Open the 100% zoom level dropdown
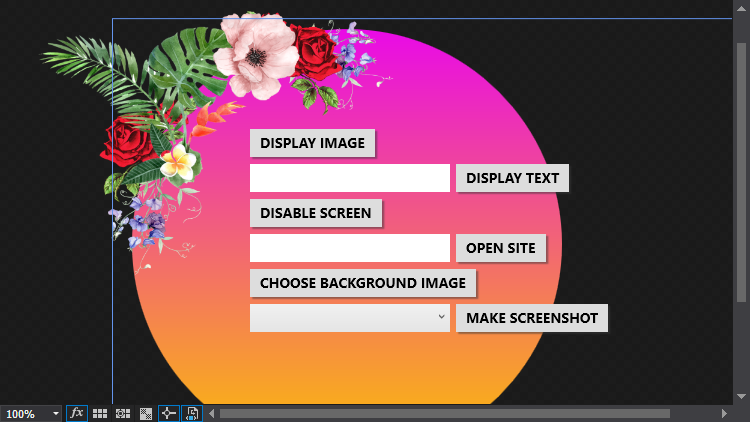Viewport: 750px width, 422px height. [x=56, y=414]
